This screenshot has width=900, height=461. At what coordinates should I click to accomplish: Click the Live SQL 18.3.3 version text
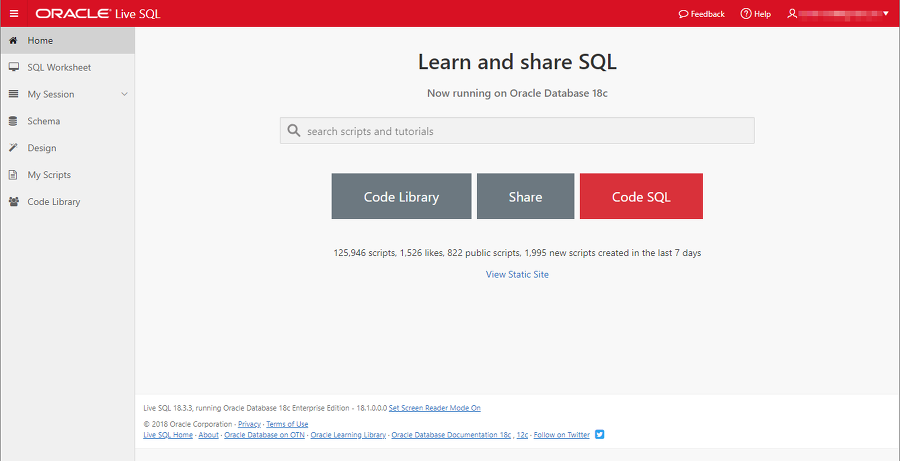pyautogui.click(x=265, y=408)
